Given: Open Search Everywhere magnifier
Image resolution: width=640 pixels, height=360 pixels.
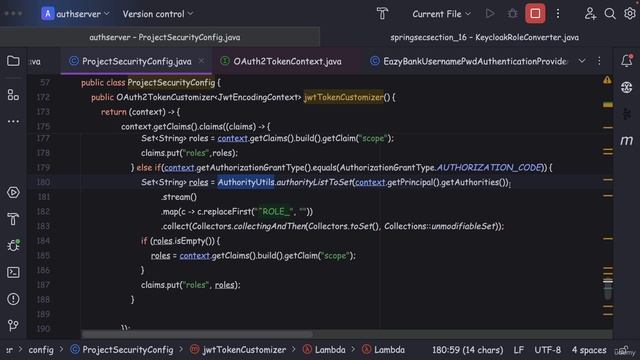Looking at the screenshot, I should point(610,14).
